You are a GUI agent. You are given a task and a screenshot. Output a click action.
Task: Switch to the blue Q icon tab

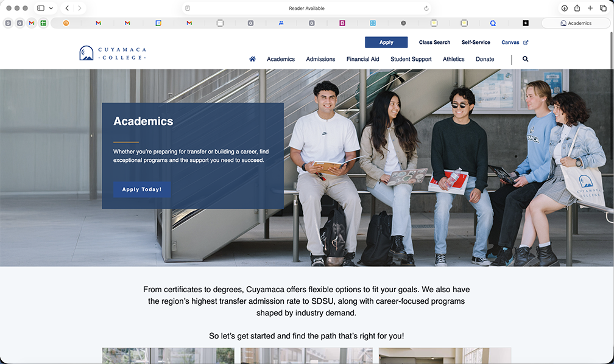493,23
